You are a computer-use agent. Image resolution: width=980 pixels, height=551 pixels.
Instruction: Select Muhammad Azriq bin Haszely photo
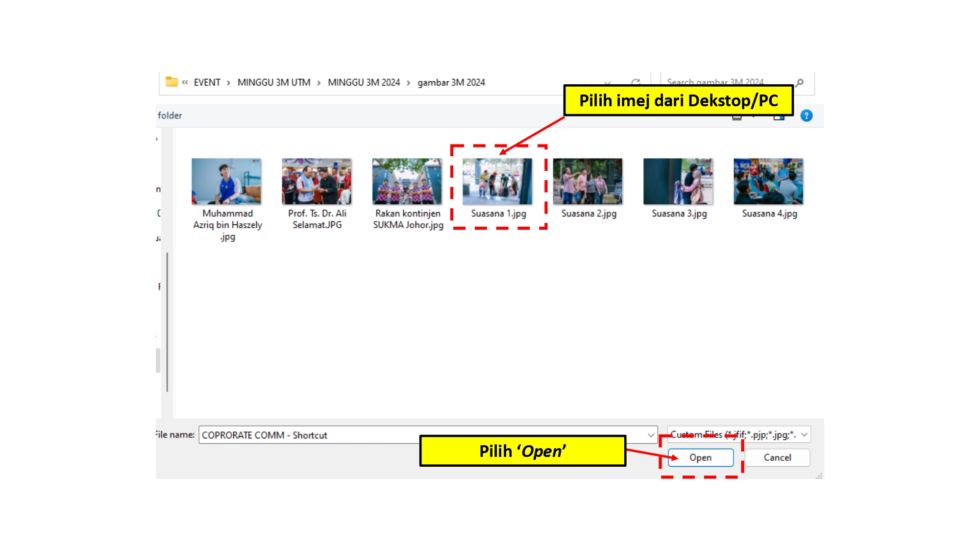226,182
